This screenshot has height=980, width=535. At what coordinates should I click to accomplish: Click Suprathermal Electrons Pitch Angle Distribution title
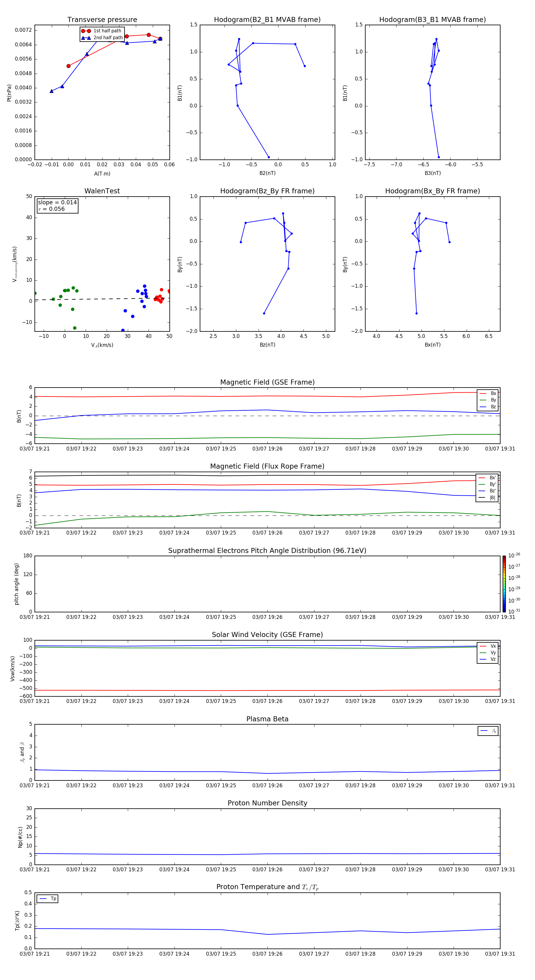point(267,551)
